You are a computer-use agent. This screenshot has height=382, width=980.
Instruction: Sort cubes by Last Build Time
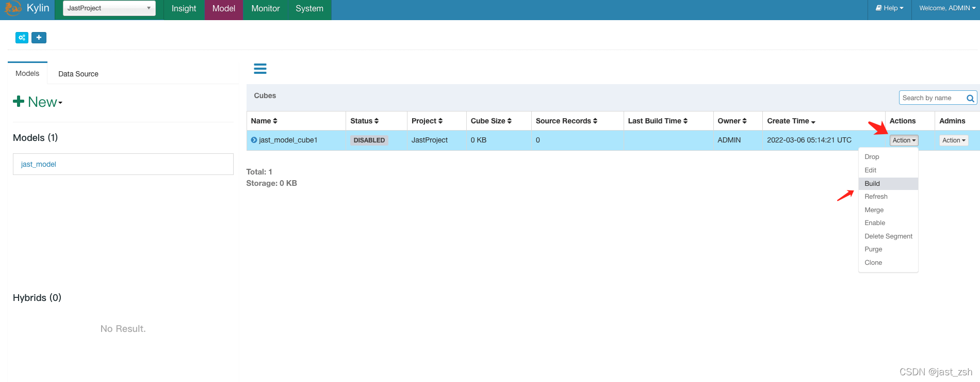pyautogui.click(x=658, y=121)
